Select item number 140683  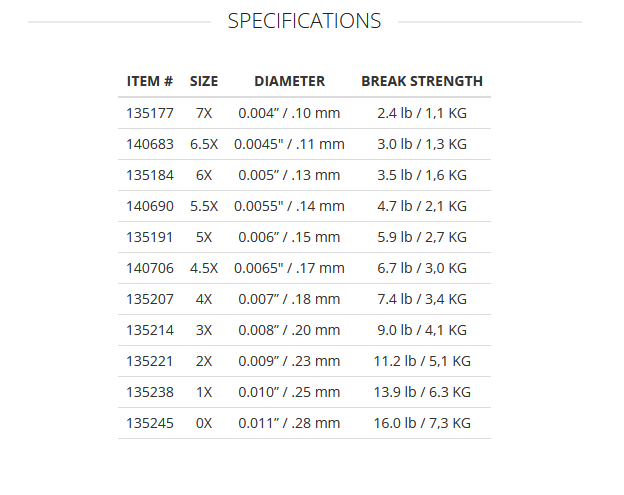pos(150,144)
